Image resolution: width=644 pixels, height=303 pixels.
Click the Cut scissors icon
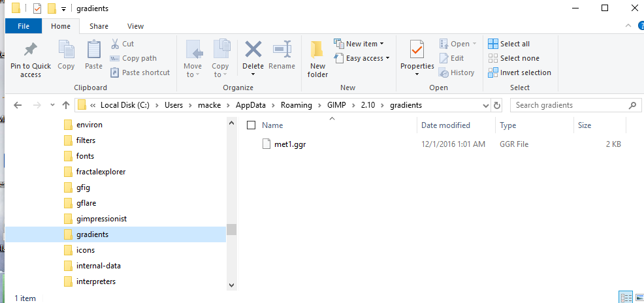(115, 44)
